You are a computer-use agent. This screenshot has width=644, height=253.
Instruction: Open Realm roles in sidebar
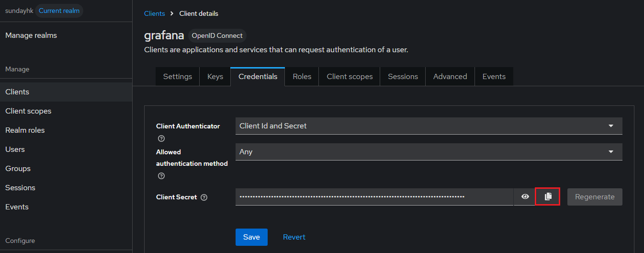(x=66, y=130)
